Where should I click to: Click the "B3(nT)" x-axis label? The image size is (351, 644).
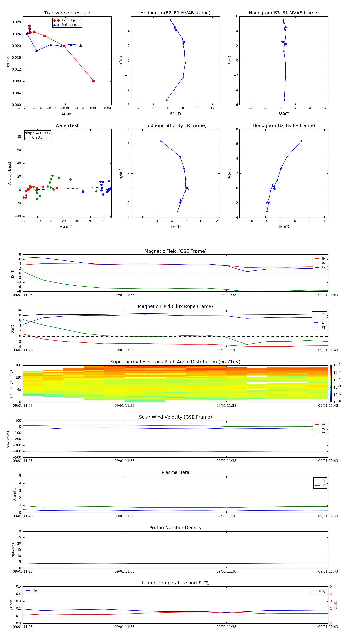click(x=284, y=114)
